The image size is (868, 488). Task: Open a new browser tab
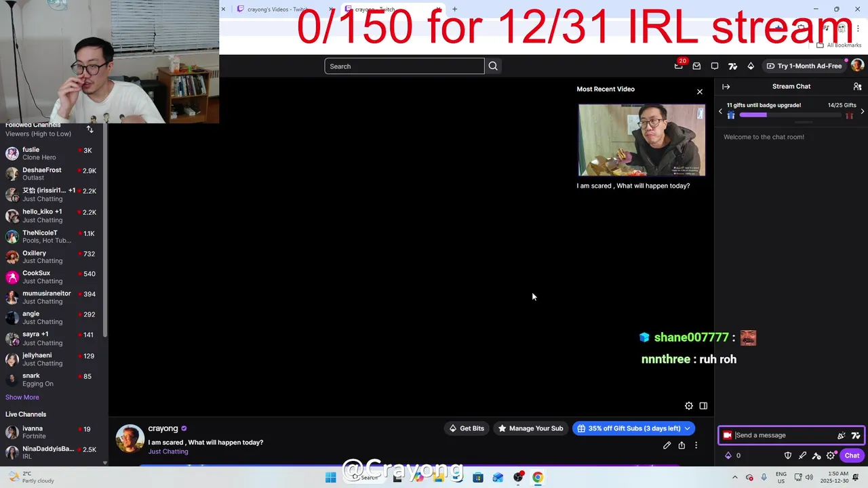(x=454, y=9)
